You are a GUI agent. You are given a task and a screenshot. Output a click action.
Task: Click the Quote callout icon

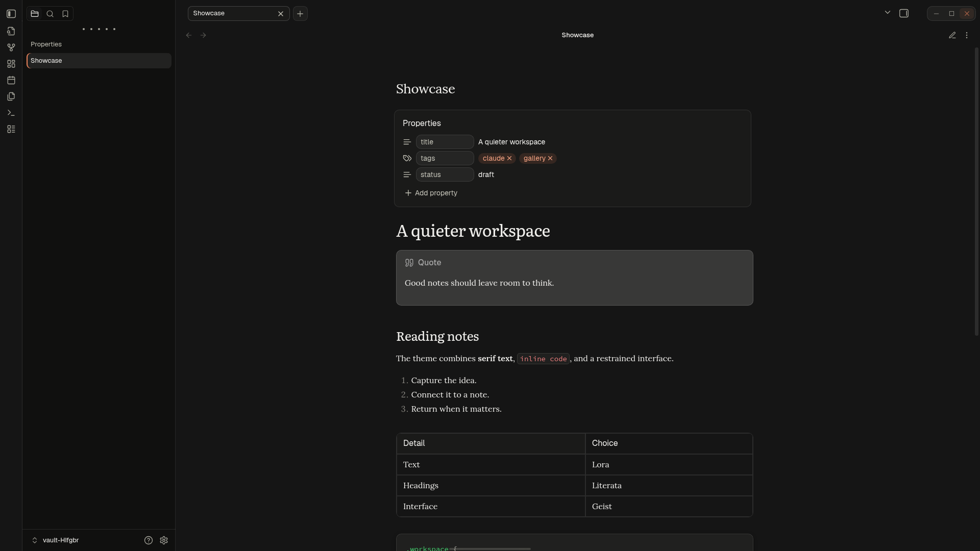pyautogui.click(x=409, y=263)
